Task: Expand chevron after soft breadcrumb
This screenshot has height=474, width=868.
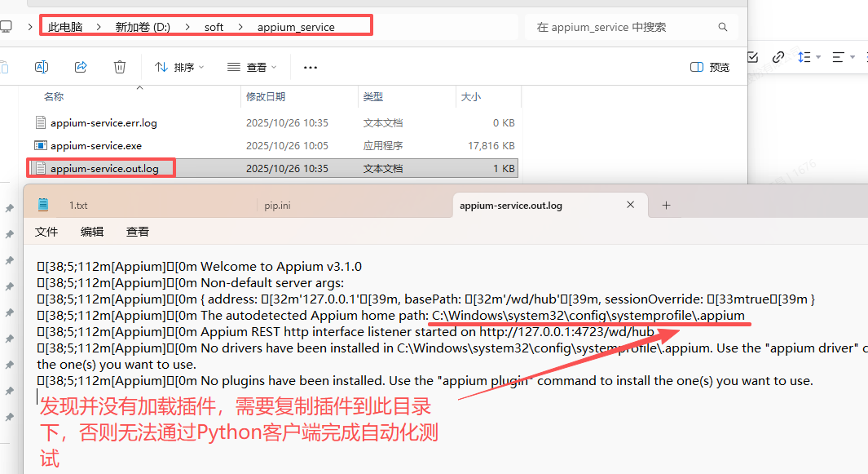Action: pyautogui.click(x=240, y=27)
